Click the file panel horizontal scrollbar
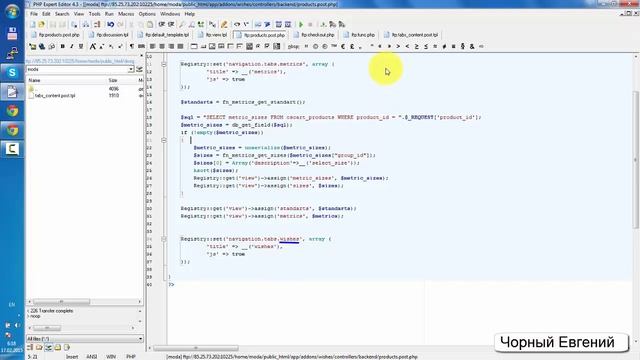This screenshot has width=640, height=360. pos(84,302)
